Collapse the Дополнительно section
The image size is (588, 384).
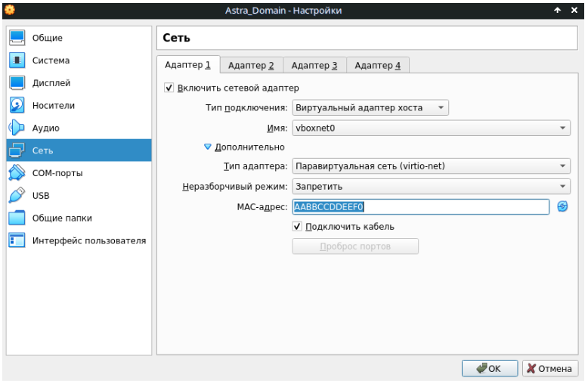209,147
